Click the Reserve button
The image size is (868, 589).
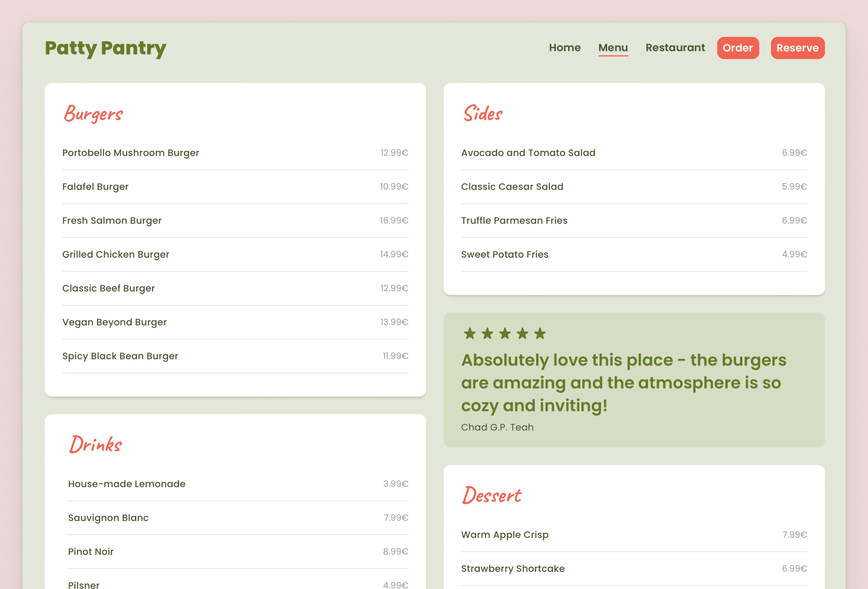[797, 48]
